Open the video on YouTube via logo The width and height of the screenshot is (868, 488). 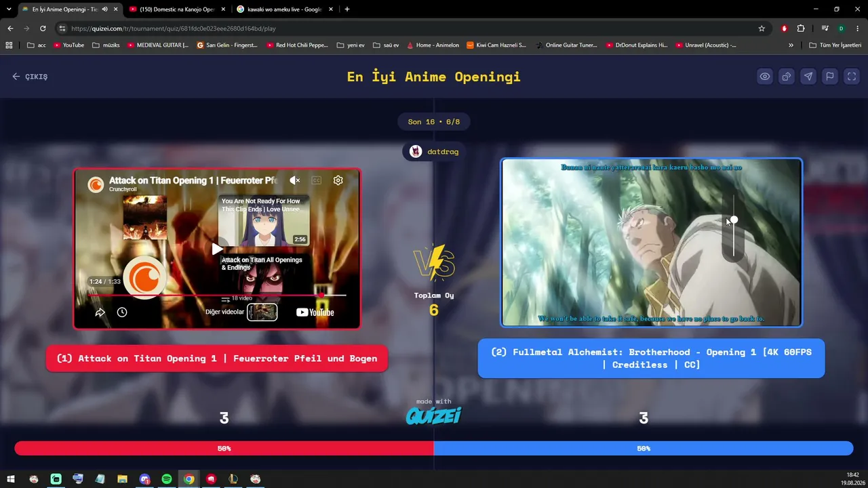[315, 312]
